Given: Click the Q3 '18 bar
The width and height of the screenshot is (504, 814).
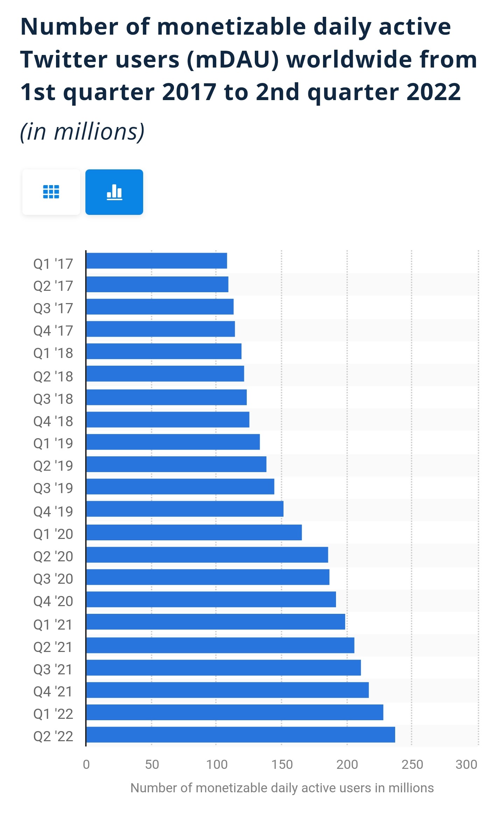Looking at the screenshot, I should pyautogui.click(x=167, y=397).
